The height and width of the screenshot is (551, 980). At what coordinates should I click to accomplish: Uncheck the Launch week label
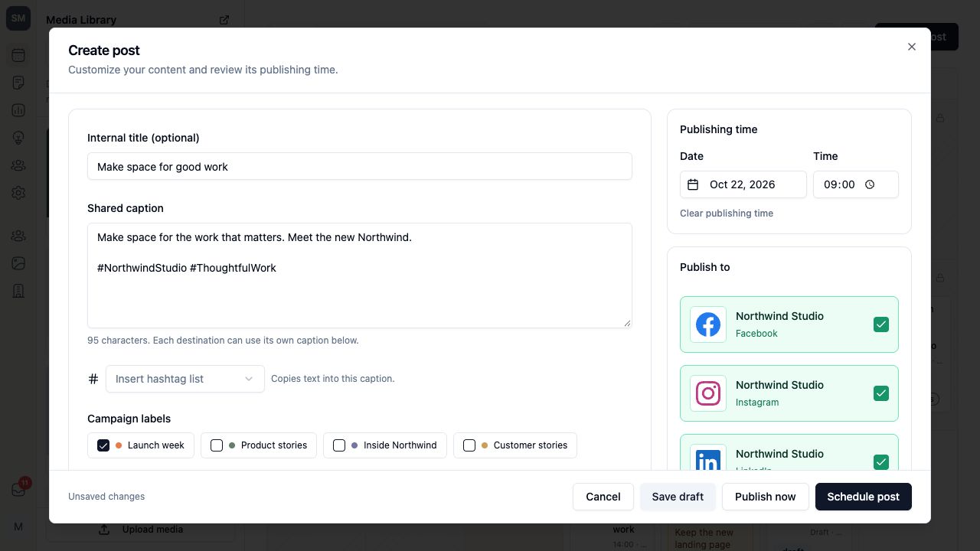(x=103, y=445)
